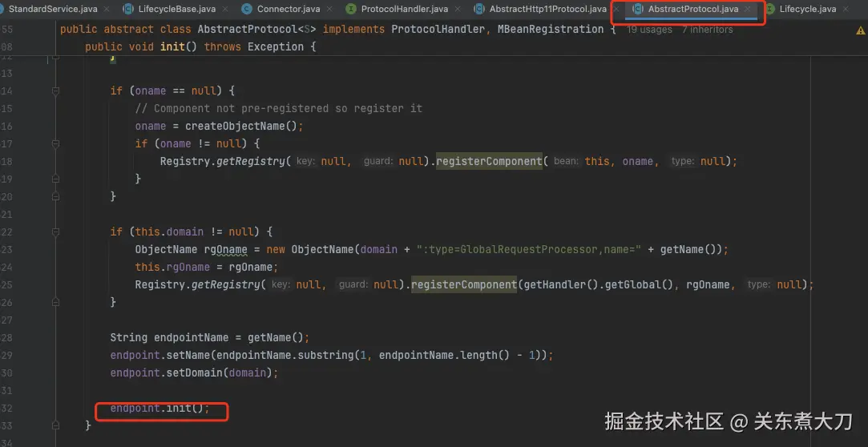Click the 'throws Exception' clause
This screenshot has height=447, width=868.
[253, 47]
